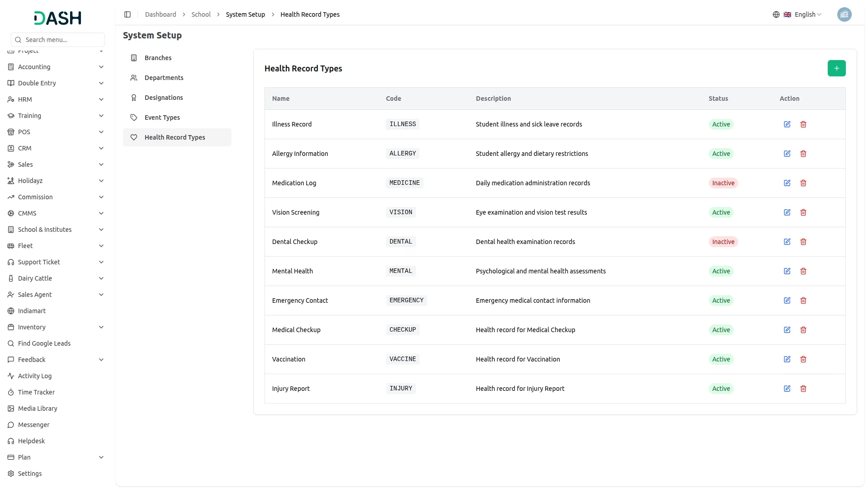
Task: Click the Search menu input field
Action: pyautogui.click(x=58, y=40)
